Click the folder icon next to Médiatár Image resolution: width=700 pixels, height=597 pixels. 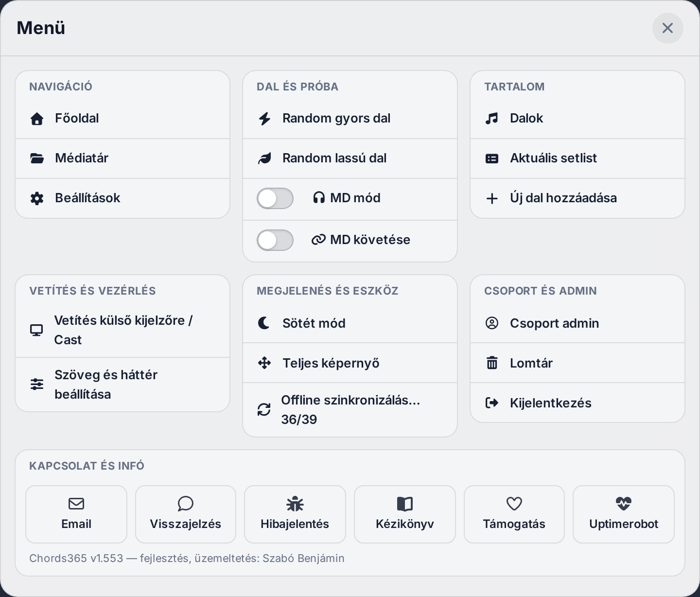37,158
